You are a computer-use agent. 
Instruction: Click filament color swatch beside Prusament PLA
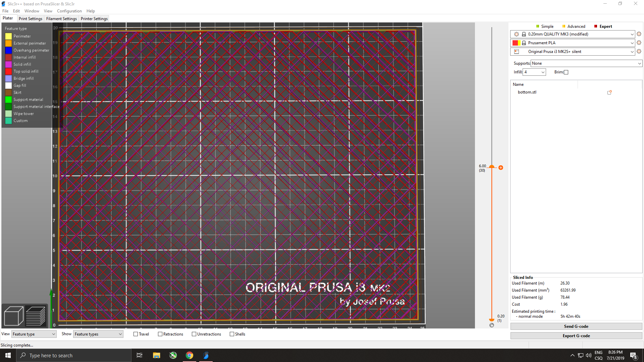click(517, 43)
